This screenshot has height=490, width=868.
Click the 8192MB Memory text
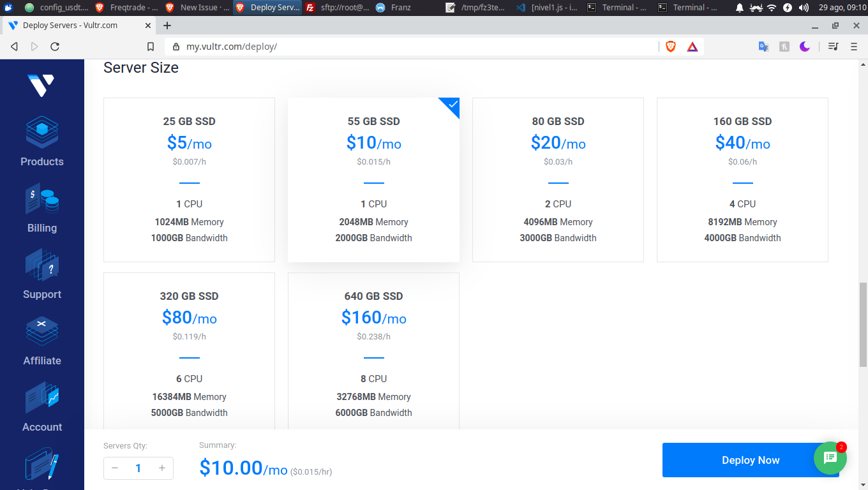pos(742,222)
